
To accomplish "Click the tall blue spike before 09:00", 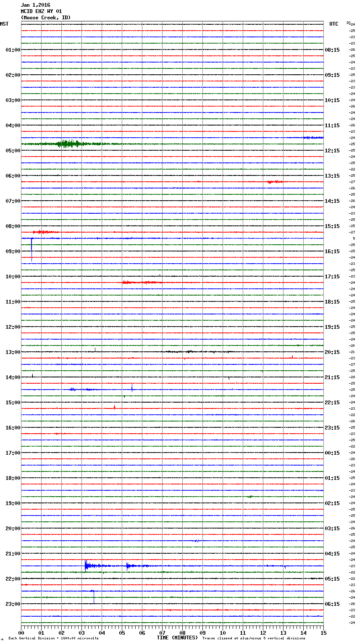I will coord(31,249).
